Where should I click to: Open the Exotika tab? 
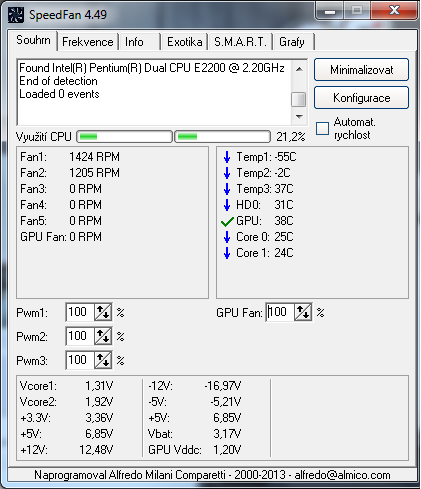(x=185, y=42)
